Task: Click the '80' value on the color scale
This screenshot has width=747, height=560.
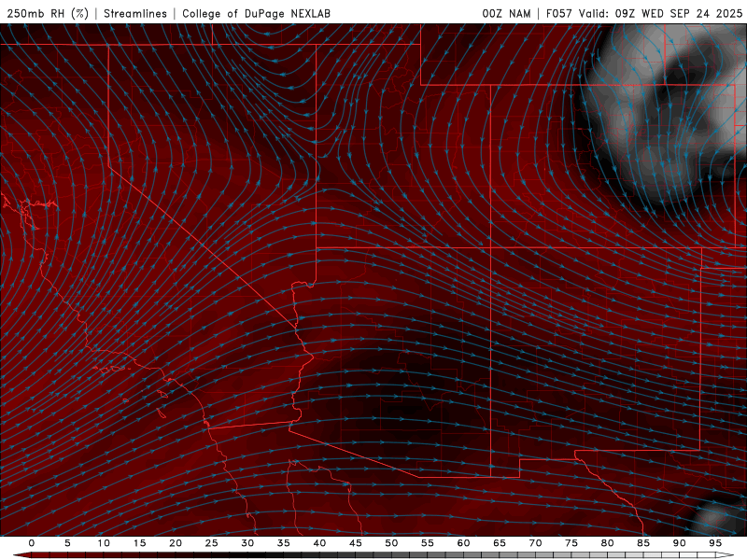Action: point(608,543)
